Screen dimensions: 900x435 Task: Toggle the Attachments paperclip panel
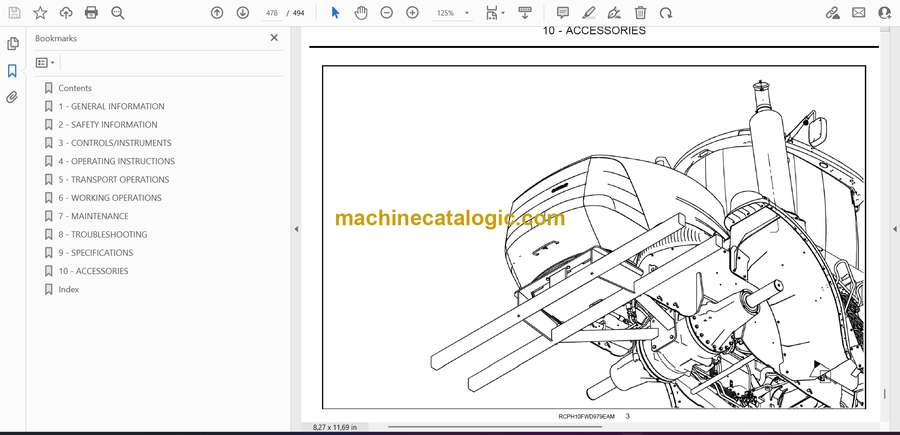click(x=13, y=97)
